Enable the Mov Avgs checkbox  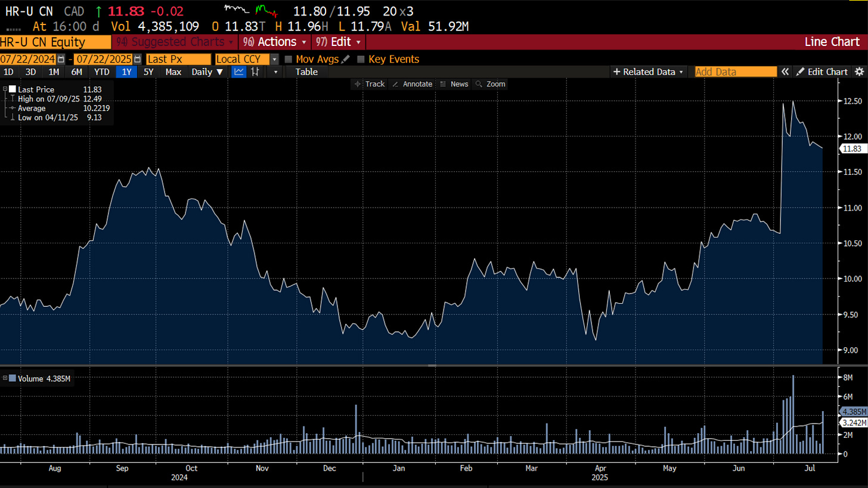289,59
